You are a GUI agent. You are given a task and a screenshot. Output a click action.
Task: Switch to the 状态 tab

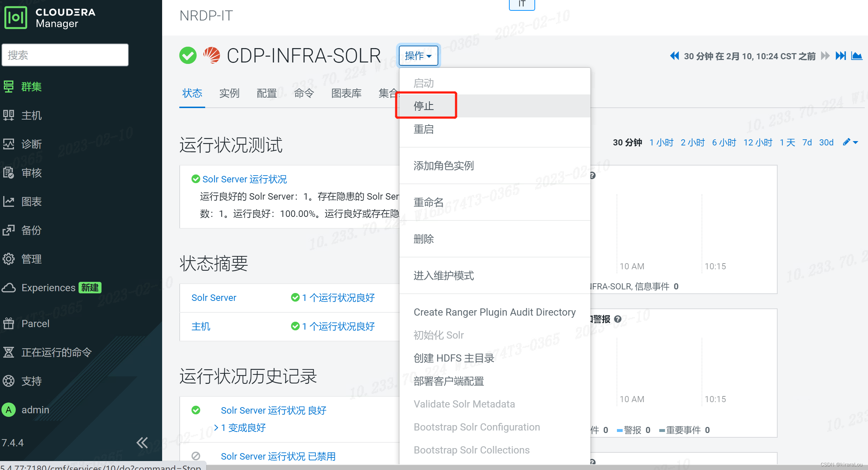192,93
